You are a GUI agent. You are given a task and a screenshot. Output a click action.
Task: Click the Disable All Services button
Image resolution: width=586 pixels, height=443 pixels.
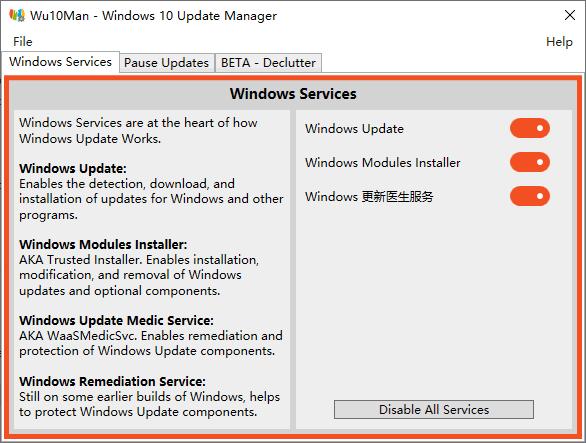pyautogui.click(x=434, y=409)
